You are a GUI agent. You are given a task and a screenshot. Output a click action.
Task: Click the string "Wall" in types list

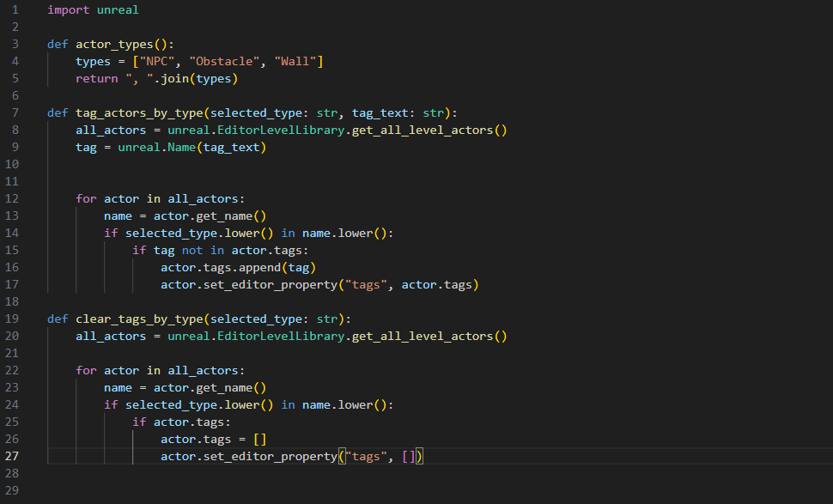[295, 62]
